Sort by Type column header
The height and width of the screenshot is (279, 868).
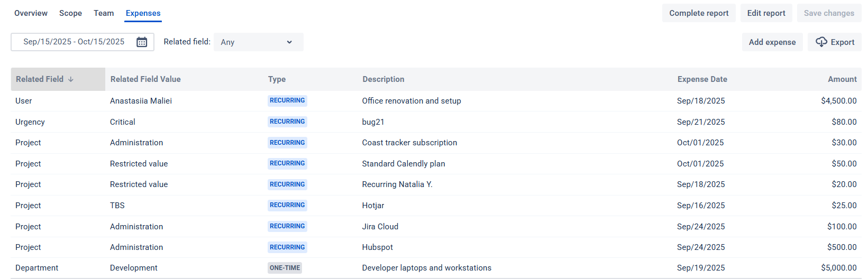pos(277,79)
